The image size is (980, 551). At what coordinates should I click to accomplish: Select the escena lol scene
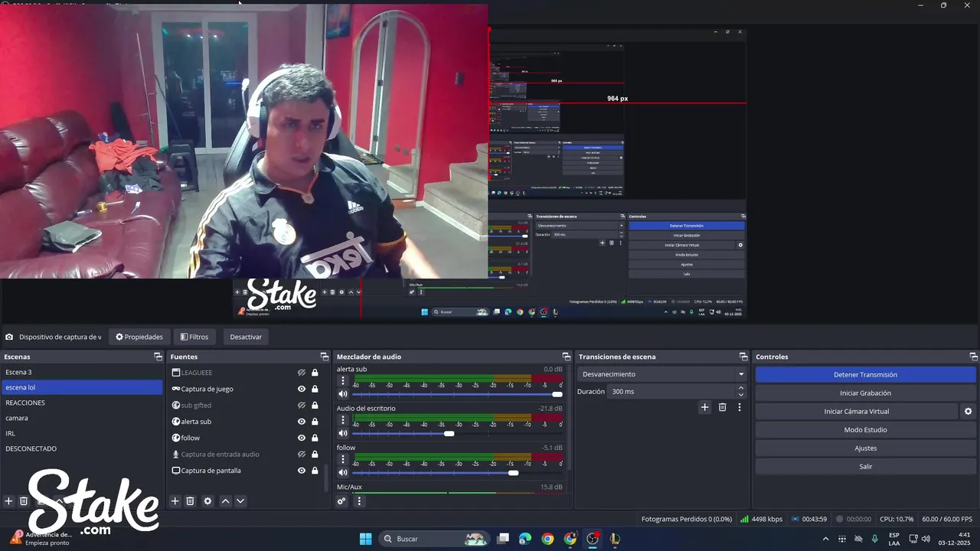81,387
